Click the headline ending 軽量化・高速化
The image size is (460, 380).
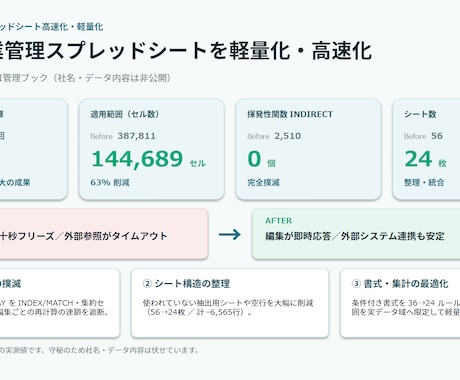(186, 51)
